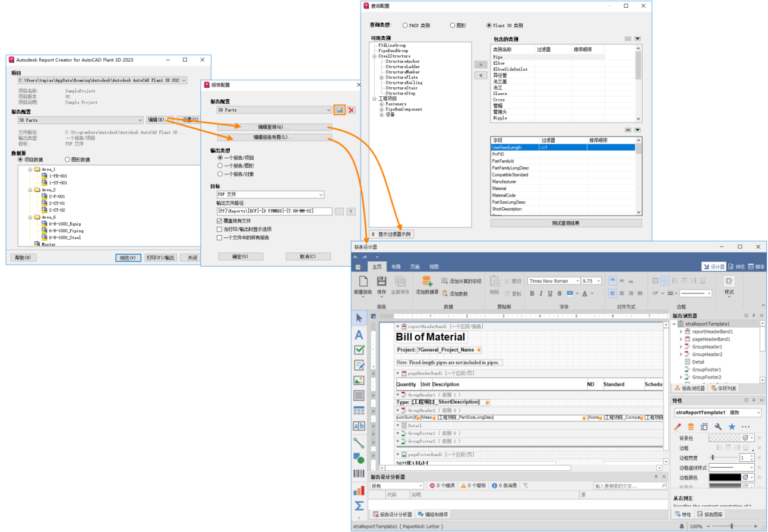Enable Show options when printing (当打印/输出时显示选项) checkbox
This screenshot has width=768, height=532.
click(220, 229)
